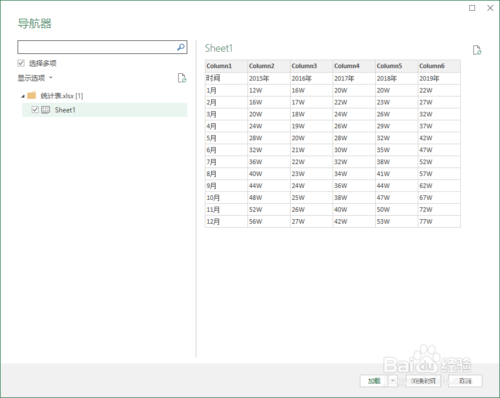This screenshot has height=398, width=500.
Task: Click the Column4 header in preview
Action: tap(354, 66)
